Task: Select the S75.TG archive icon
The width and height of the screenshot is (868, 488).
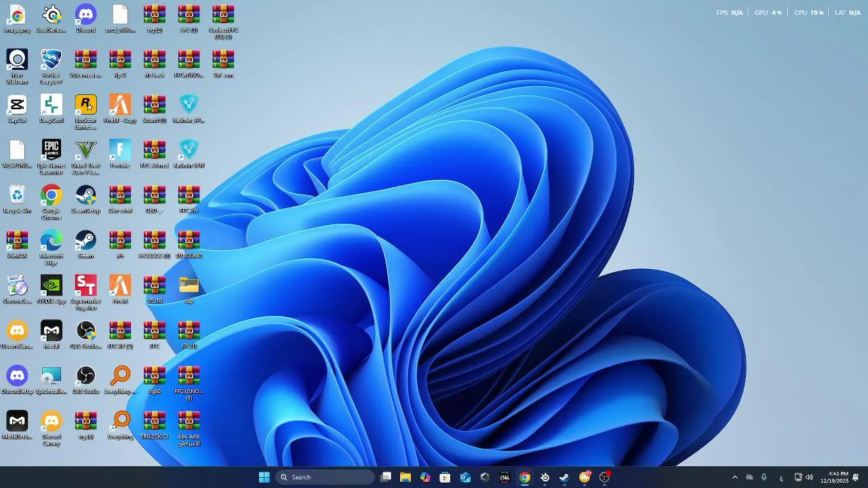Action: coord(154,289)
